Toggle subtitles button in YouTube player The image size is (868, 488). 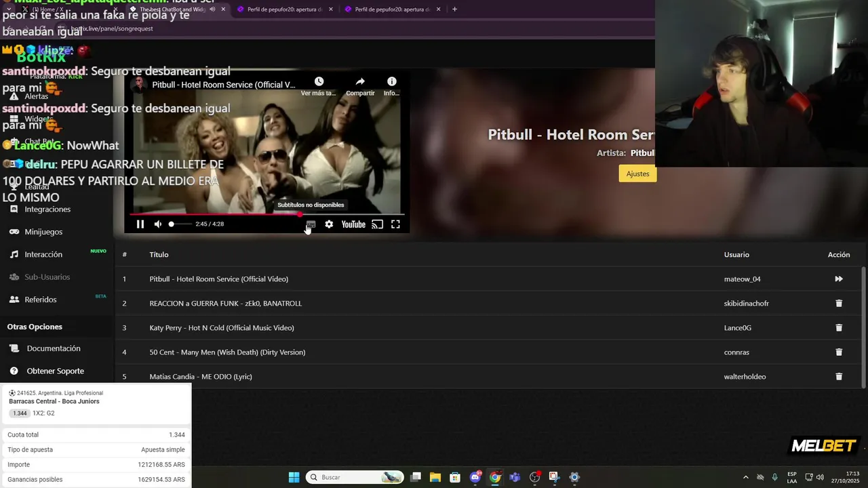point(311,224)
